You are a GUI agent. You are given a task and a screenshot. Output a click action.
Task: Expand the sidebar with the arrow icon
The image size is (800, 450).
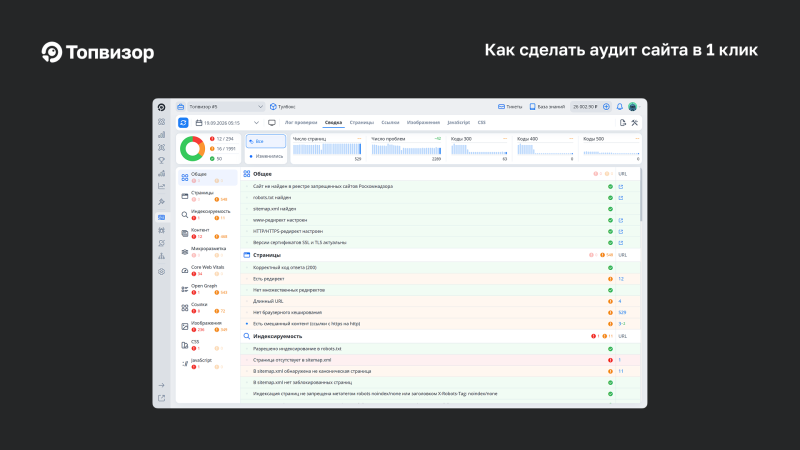click(161, 385)
